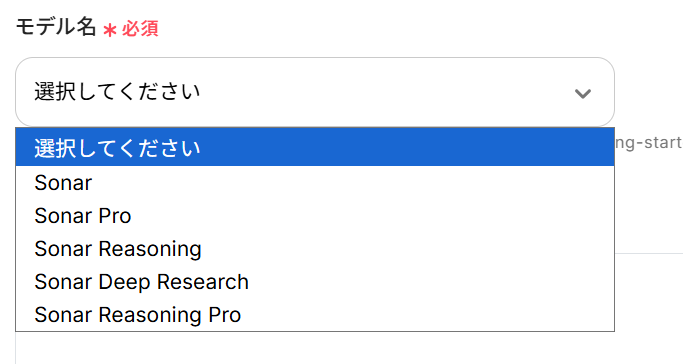Click the 選択してください text in the closed select box

pos(117,92)
